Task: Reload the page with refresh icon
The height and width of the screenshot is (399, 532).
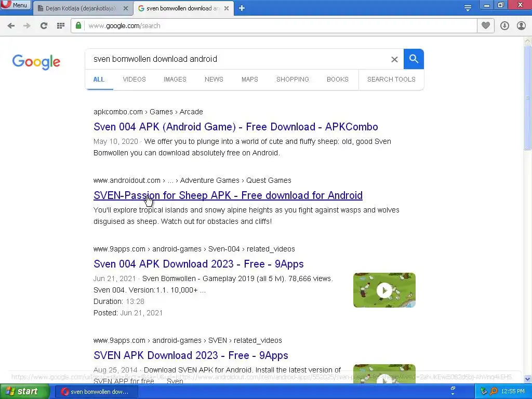Action: click(44, 26)
